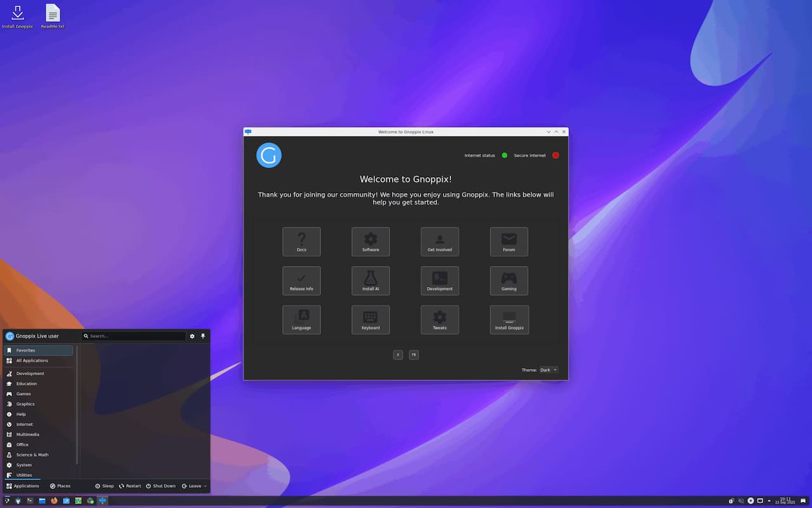Click the red Secure internet indicator
The image size is (812, 508).
[556, 156]
